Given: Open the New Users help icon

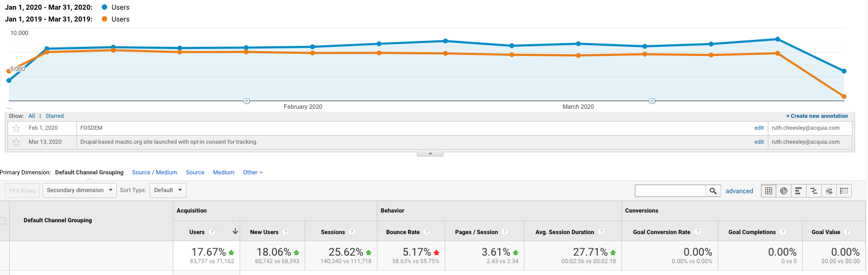Looking at the screenshot, I should coord(286,232).
